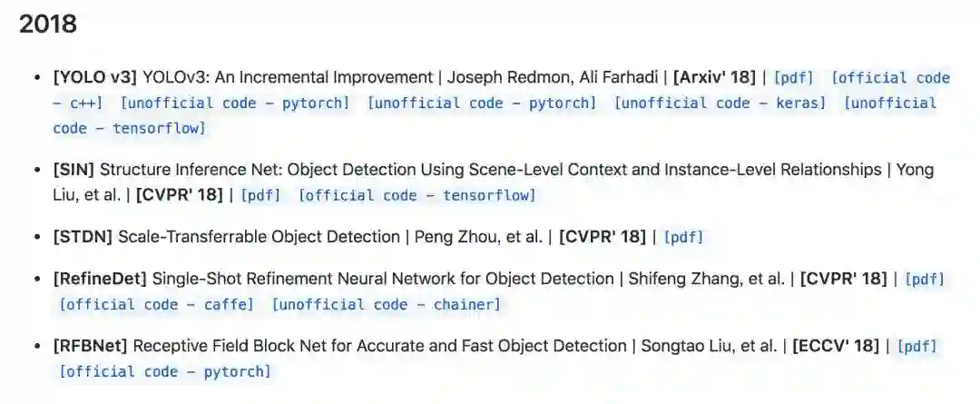Screen dimensions: 980x404
Task: Open the STDN paper pdf link
Action: [x=683, y=237]
